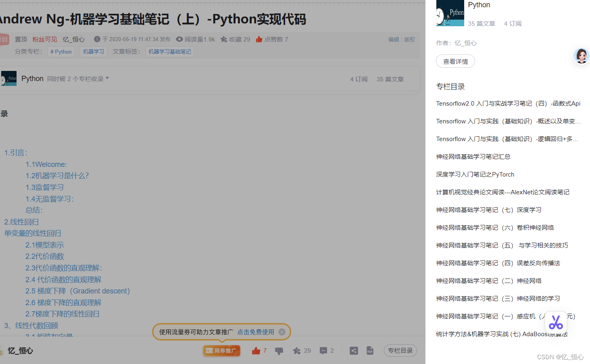Viewport: 590px width, 364px height.
Task: Close the traffic coupon promotion popup
Action: click(x=282, y=332)
